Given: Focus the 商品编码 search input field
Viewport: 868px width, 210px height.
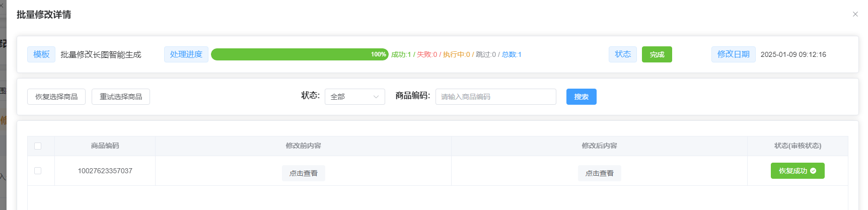Looking at the screenshot, I should click(x=495, y=97).
